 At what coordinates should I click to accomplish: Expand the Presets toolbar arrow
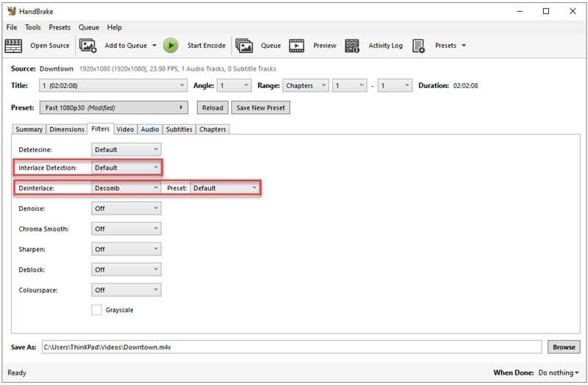(464, 46)
